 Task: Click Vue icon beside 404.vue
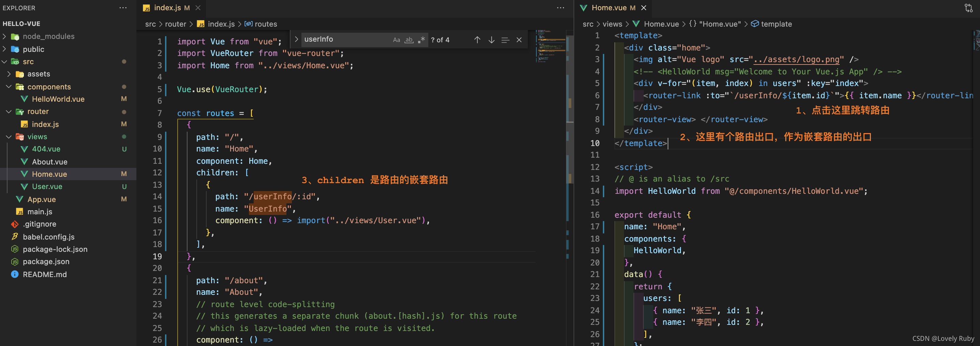coord(24,149)
